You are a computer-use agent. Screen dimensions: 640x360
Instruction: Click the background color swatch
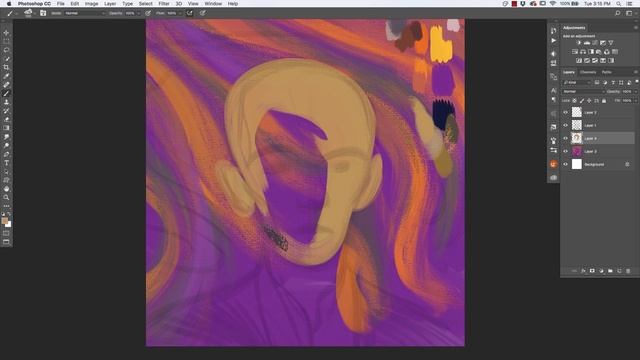pos(9,224)
